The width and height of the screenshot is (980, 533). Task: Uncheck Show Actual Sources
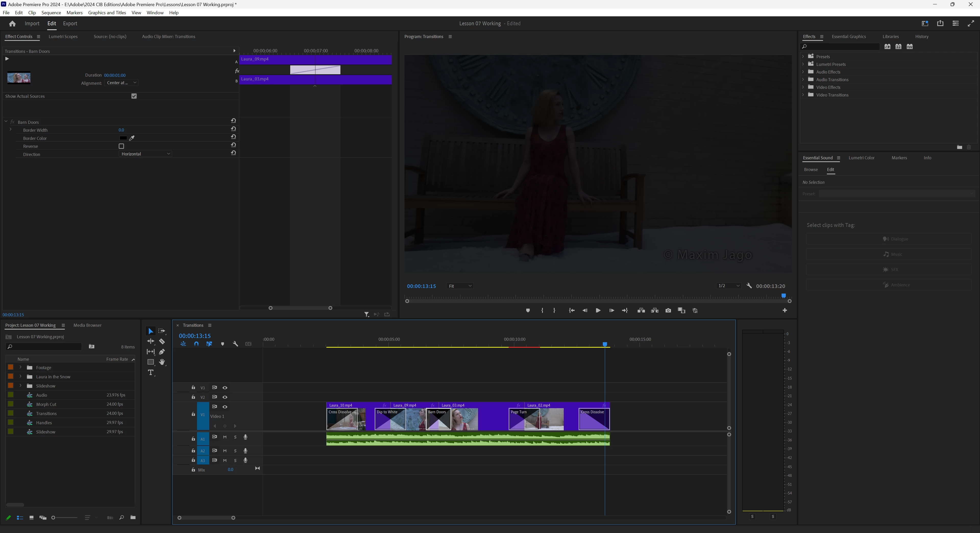(x=134, y=96)
